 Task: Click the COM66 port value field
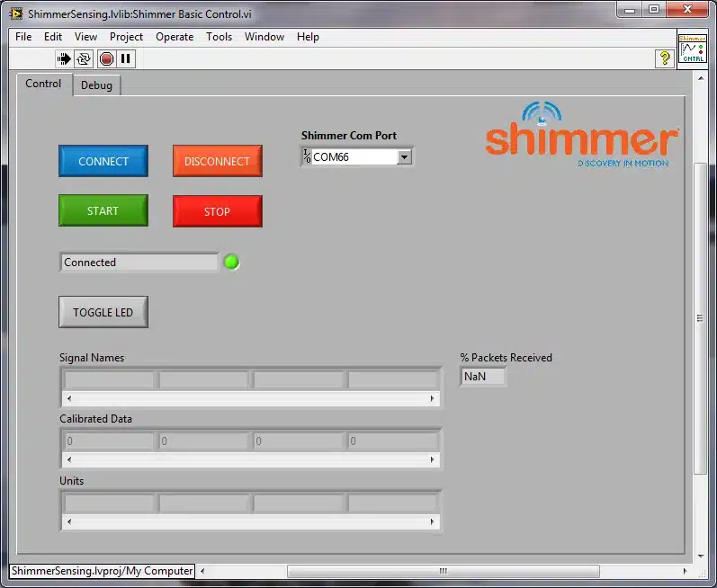354,157
